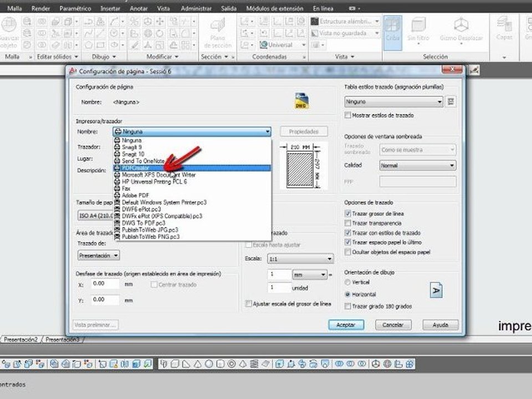Click the DWG file icon

(301, 101)
